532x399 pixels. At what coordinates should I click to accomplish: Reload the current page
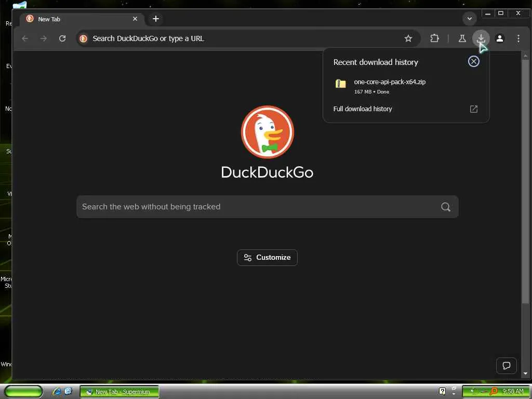tap(62, 38)
